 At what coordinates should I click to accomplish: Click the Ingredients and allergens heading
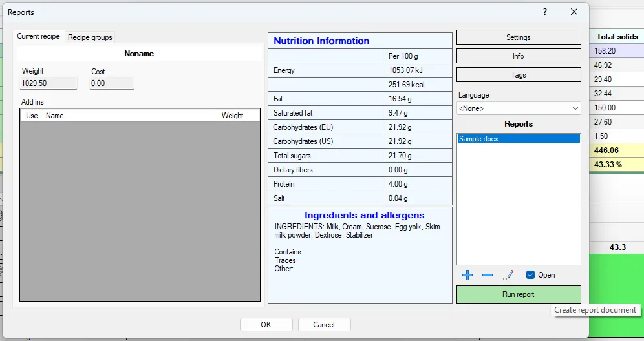364,216
